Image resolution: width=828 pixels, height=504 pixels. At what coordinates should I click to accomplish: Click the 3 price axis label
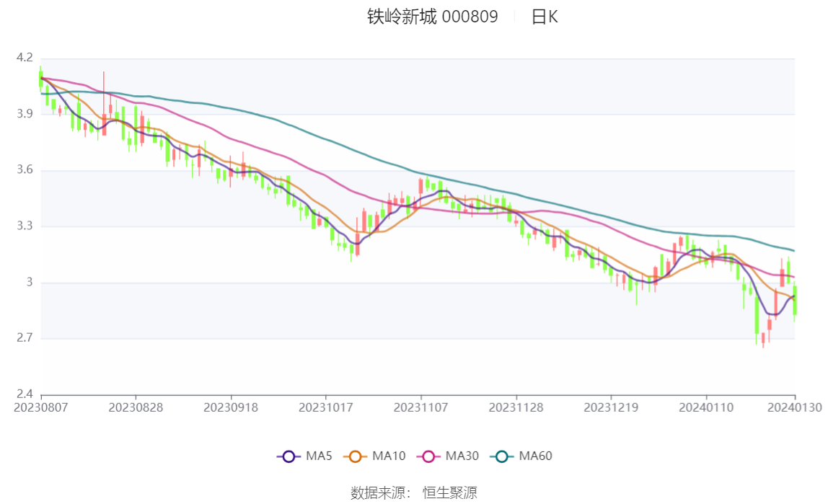tap(30, 283)
